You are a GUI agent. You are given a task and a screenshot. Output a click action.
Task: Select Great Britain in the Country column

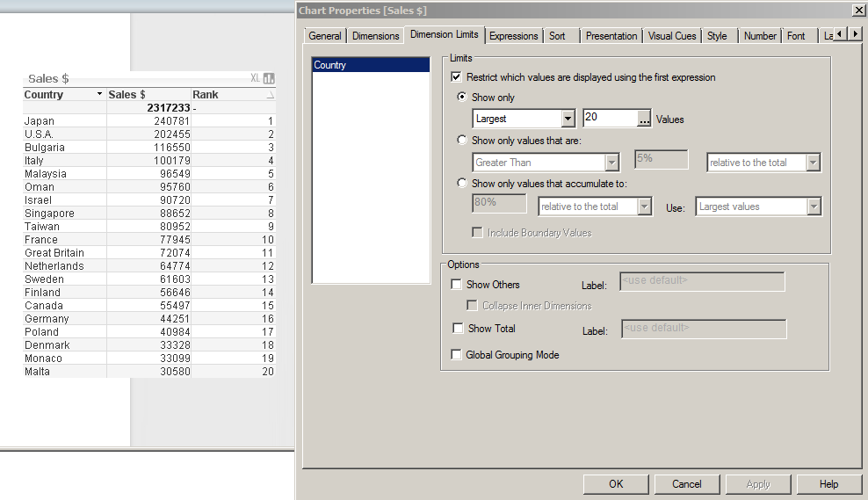[64, 253]
